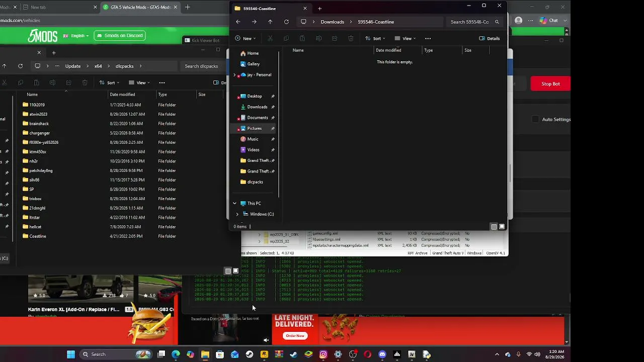
Task: Click the Stop Bot button
Action: coord(550,83)
